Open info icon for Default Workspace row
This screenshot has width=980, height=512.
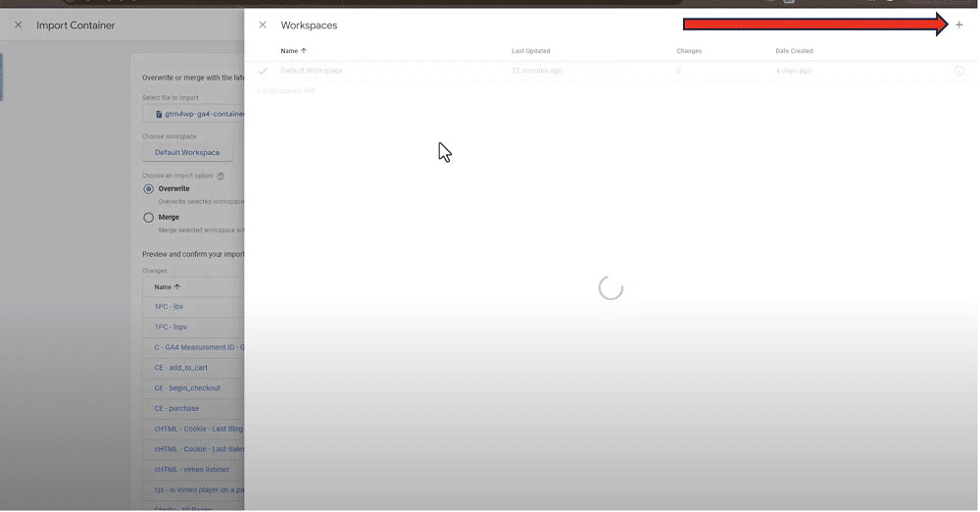pyautogui.click(x=958, y=71)
